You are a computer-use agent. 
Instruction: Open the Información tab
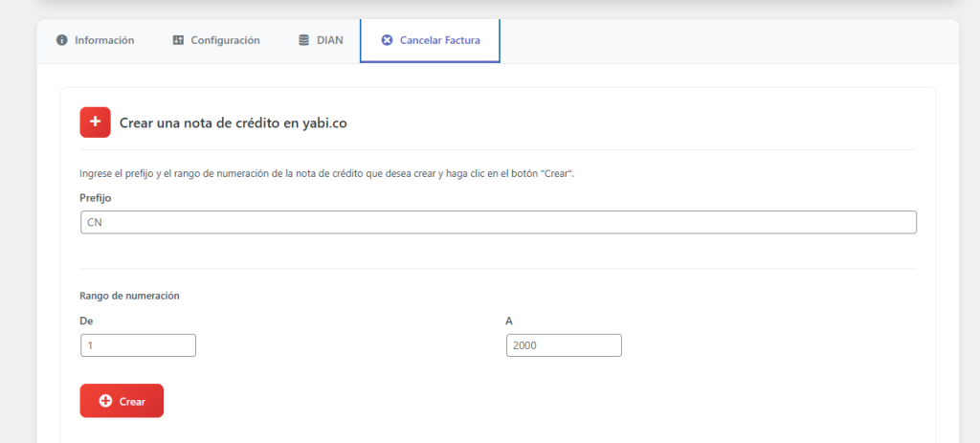95,40
